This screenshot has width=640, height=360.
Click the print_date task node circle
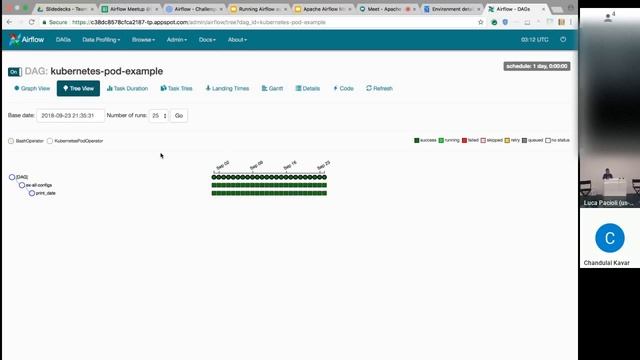(32, 193)
